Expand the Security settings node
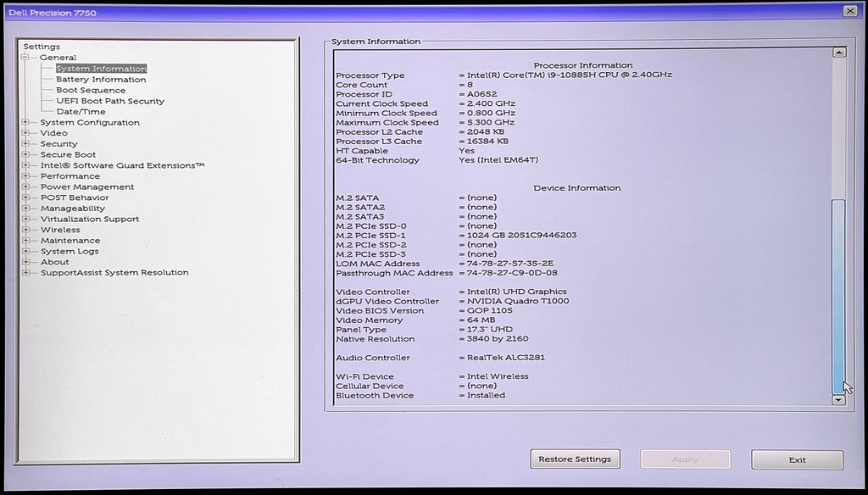 [25, 144]
